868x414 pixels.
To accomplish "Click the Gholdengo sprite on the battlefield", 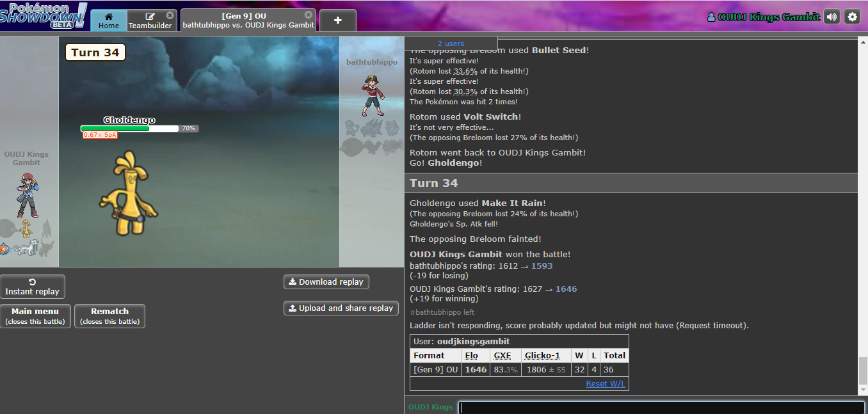I will 127,192.
